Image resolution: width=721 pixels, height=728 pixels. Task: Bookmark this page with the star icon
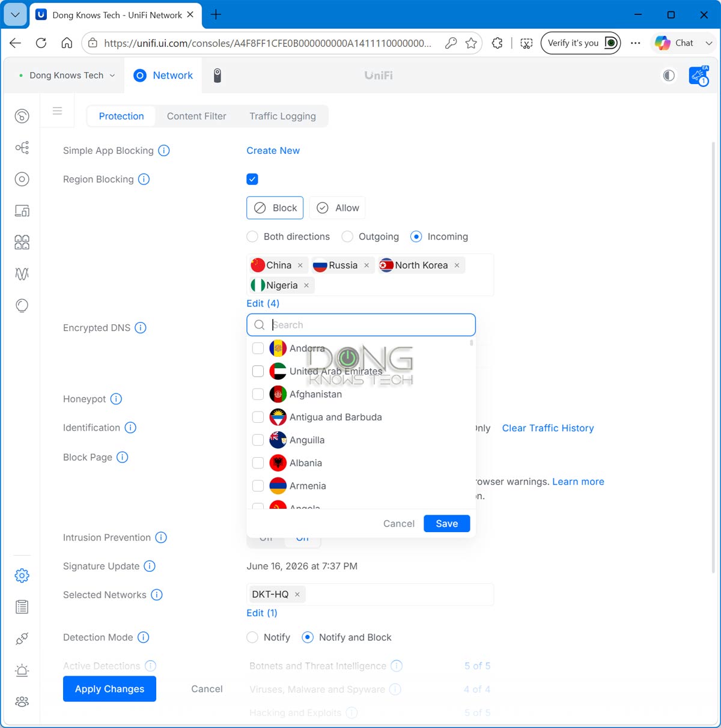471,43
